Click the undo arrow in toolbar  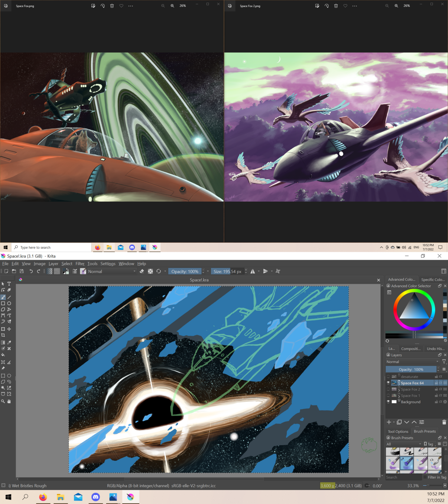click(31, 271)
